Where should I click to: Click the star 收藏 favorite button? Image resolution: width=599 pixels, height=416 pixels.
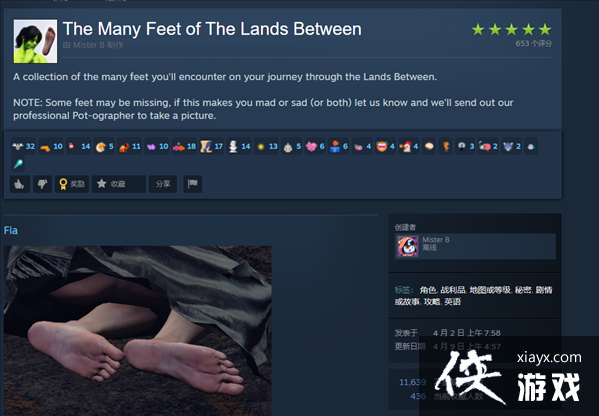[118, 184]
